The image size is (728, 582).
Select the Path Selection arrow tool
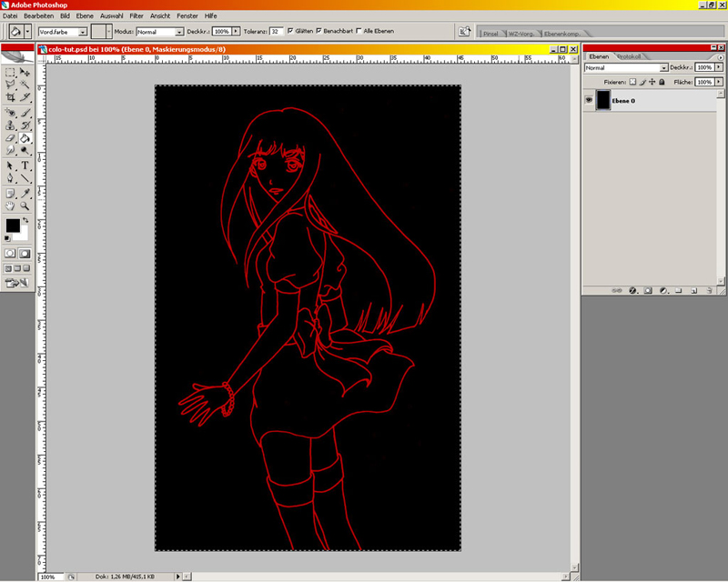[x=10, y=166]
